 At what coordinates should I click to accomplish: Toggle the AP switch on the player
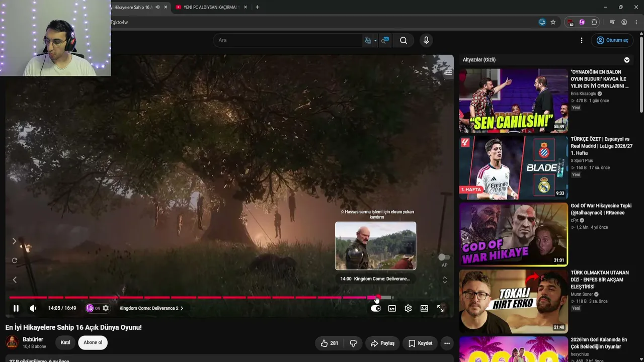click(x=444, y=257)
